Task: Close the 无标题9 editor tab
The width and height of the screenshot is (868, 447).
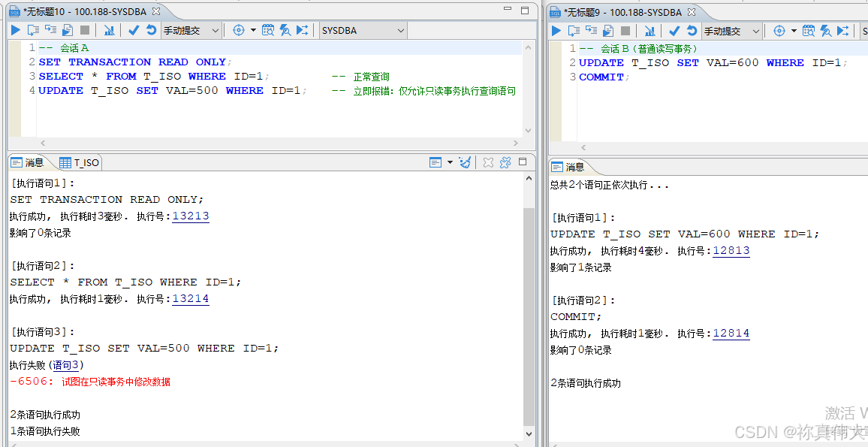Action: pos(692,12)
